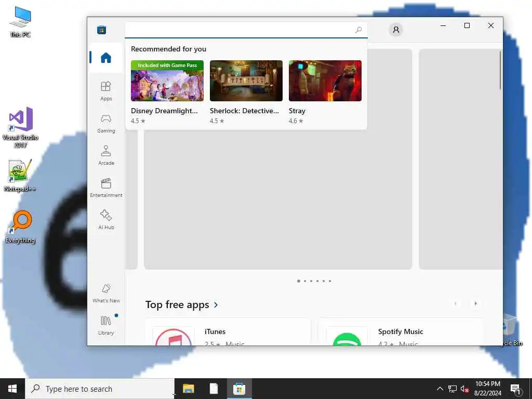Screen dimensions: 532x399
Task: Select the Sherlock: Detective... title text
Action: [244, 111]
